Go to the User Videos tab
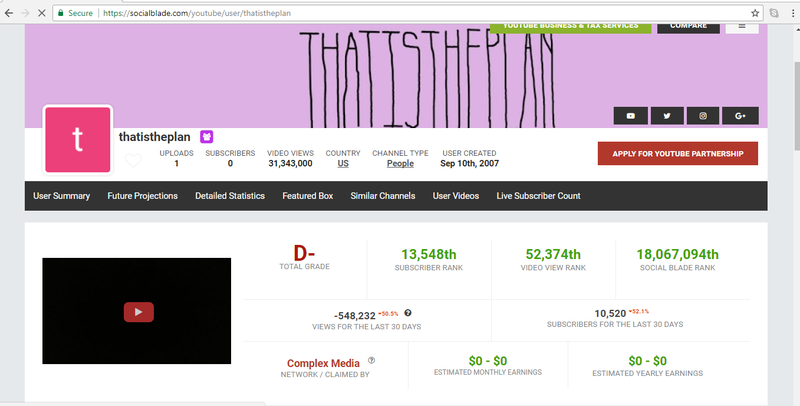The height and width of the screenshot is (406, 800). [456, 196]
